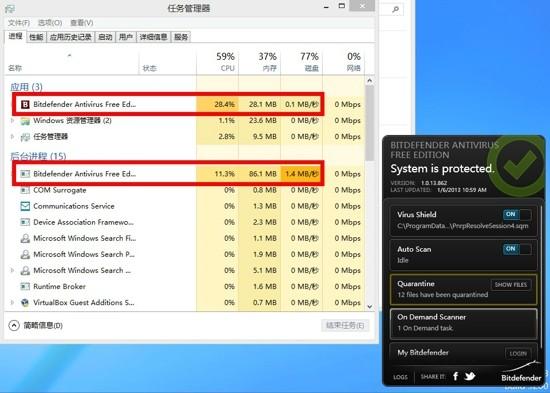Switch to the 性能 tab
Viewport: 550px width, 393px height.
point(36,37)
